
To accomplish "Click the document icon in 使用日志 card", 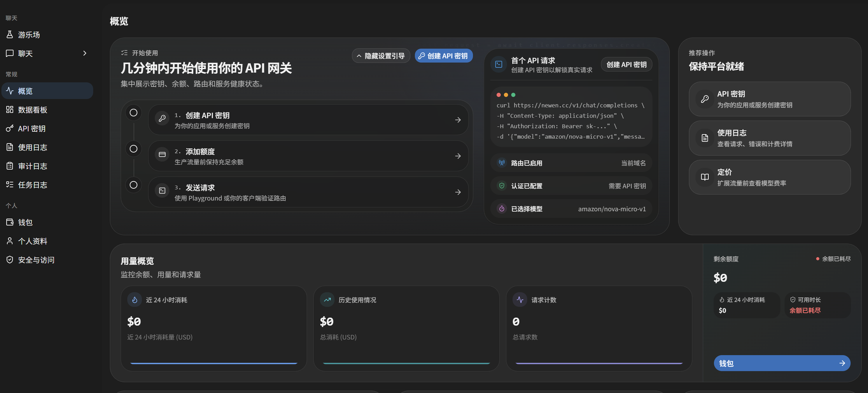I will (705, 138).
